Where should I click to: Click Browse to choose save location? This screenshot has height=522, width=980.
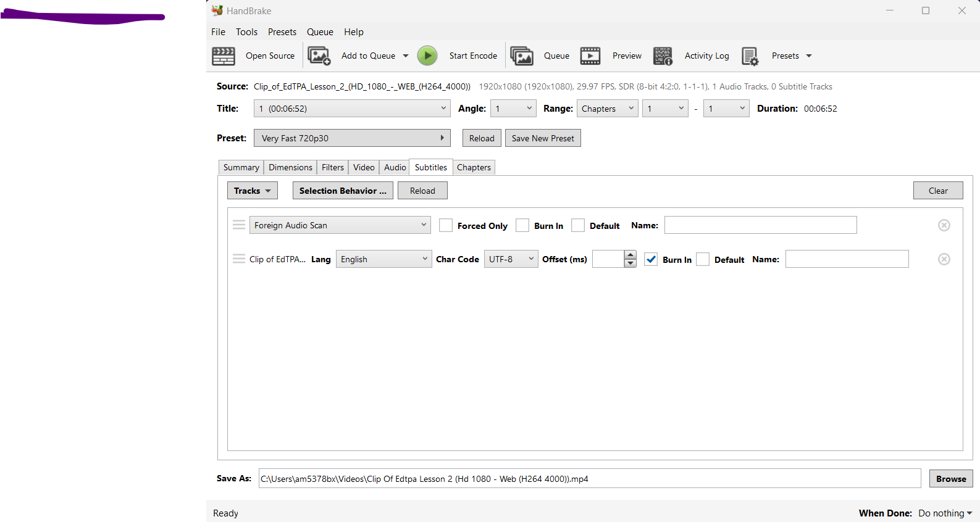[950, 479]
